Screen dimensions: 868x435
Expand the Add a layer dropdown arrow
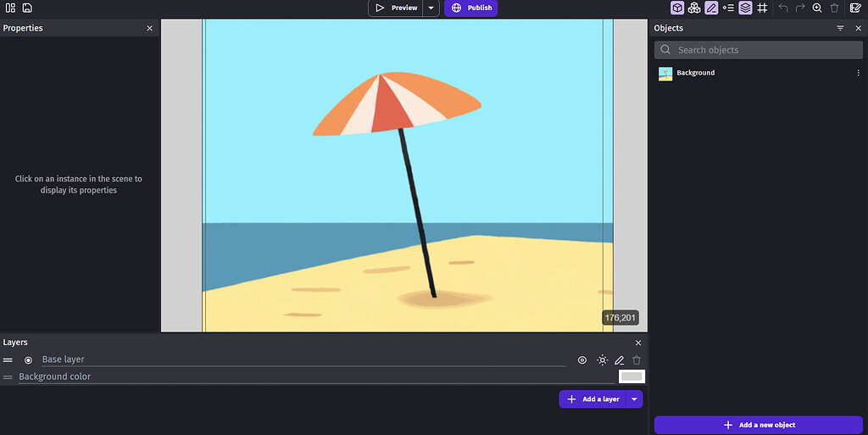pos(634,399)
